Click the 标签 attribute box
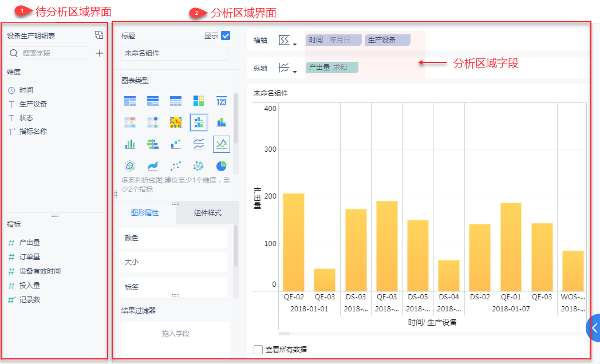Image resolution: width=600 pixels, height=364 pixels. point(173,287)
